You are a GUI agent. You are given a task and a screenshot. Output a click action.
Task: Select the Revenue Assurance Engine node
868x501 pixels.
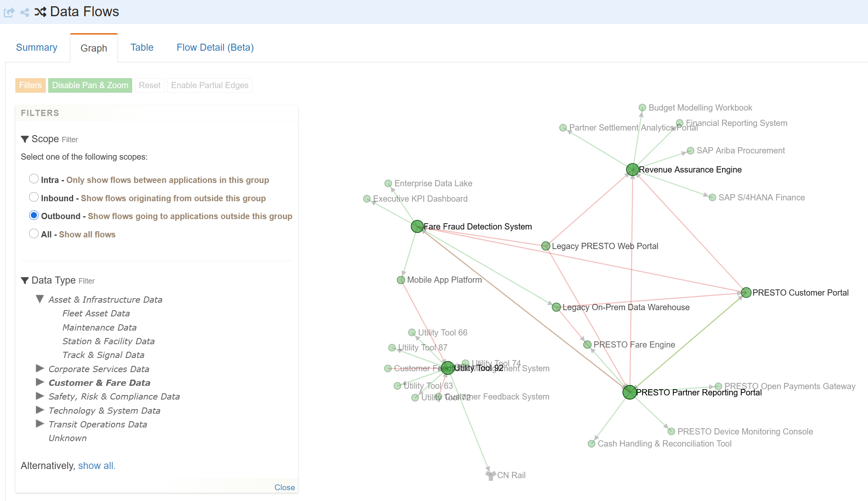(632, 170)
